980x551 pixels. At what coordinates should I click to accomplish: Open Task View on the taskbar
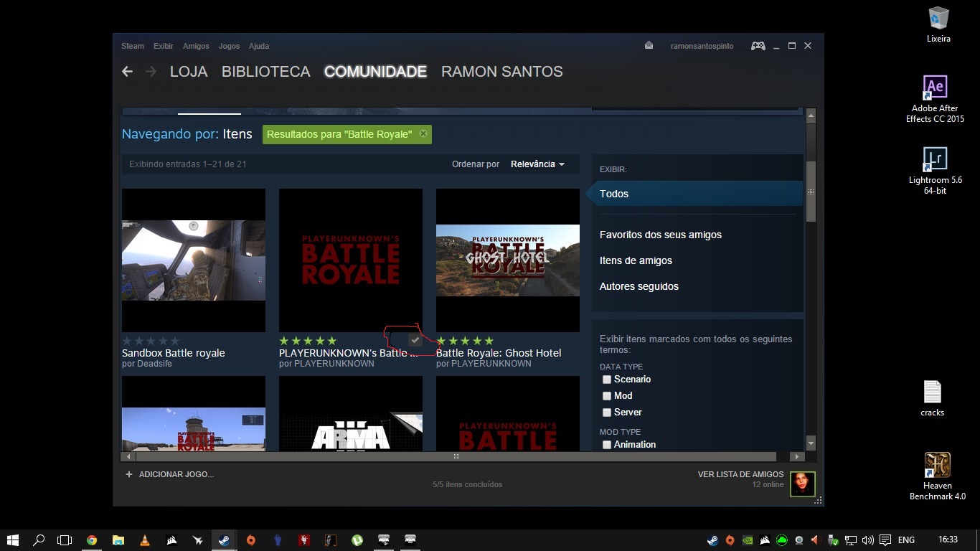pos(65,540)
